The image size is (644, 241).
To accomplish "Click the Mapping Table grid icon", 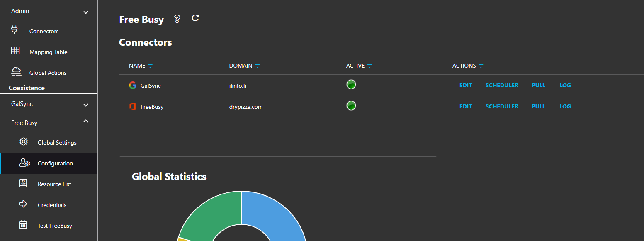I will point(15,51).
